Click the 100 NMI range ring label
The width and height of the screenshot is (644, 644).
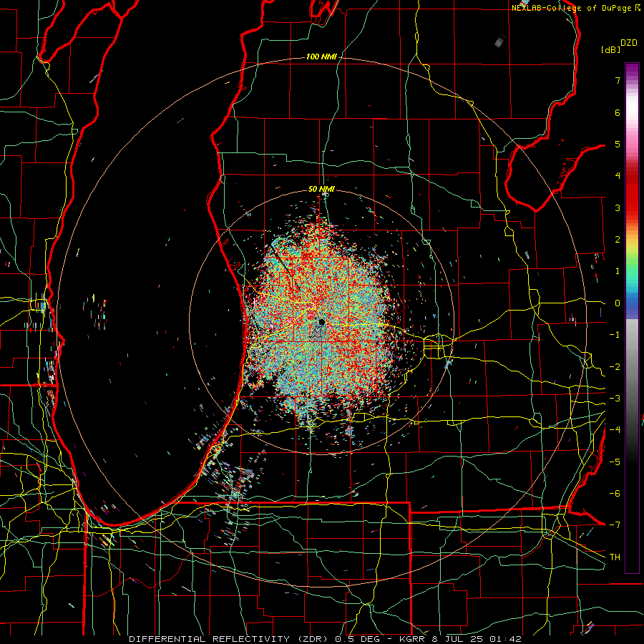[321, 57]
